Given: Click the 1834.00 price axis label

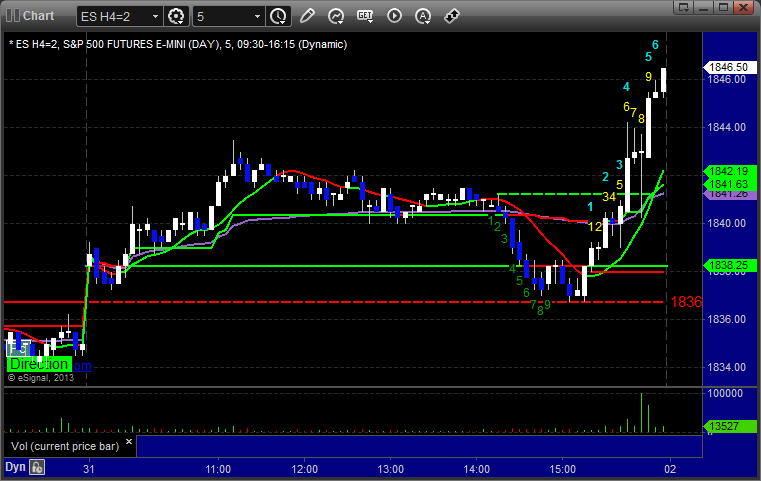Looking at the screenshot, I should (727, 367).
